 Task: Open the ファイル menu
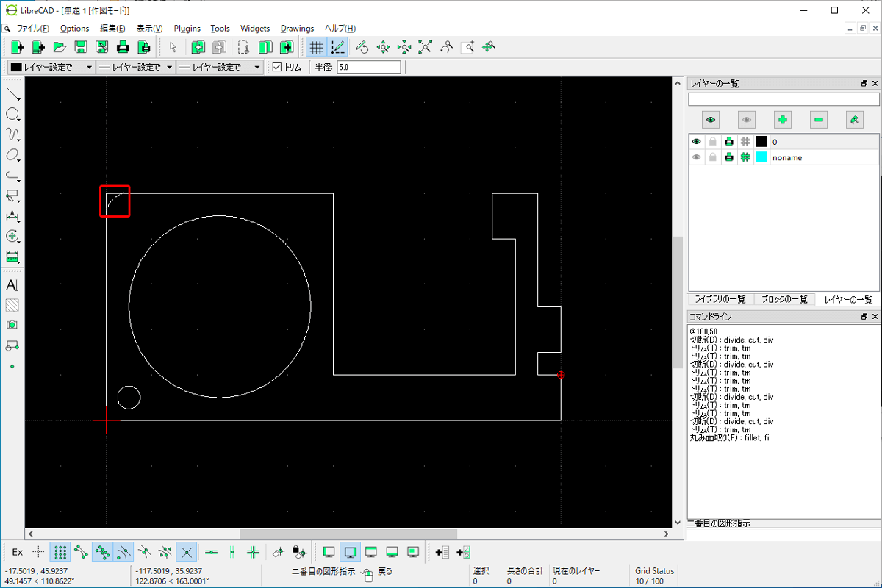coord(32,29)
